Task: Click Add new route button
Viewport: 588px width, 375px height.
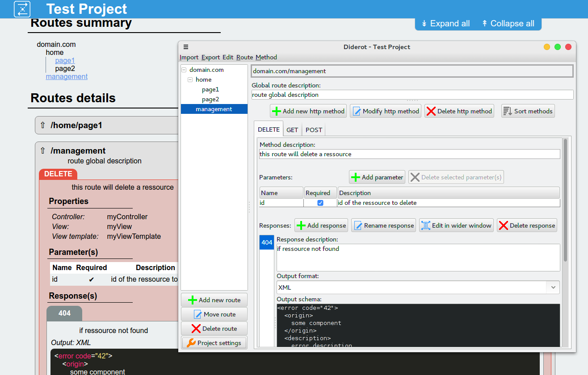Action: 214,300
